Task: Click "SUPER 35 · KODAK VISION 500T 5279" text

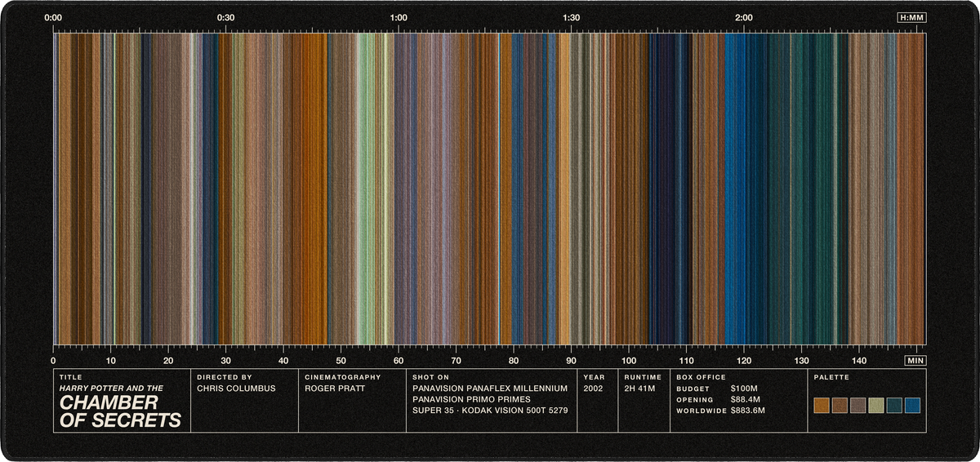Action: pyautogui.click(x=489, y=411)
